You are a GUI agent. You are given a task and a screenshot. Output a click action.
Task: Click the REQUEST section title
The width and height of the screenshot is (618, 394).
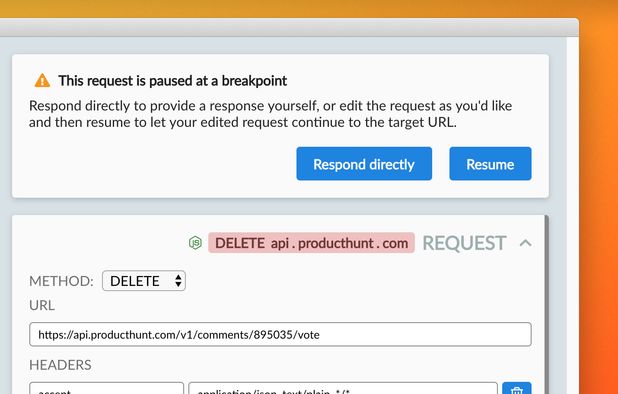coord(464,243)
